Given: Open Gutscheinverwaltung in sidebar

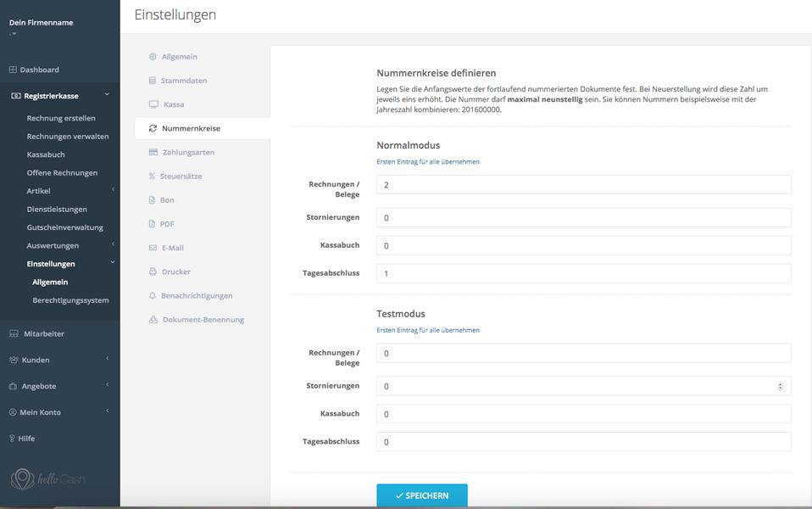Looking at the screenshot, I should [x=64, y=227].
